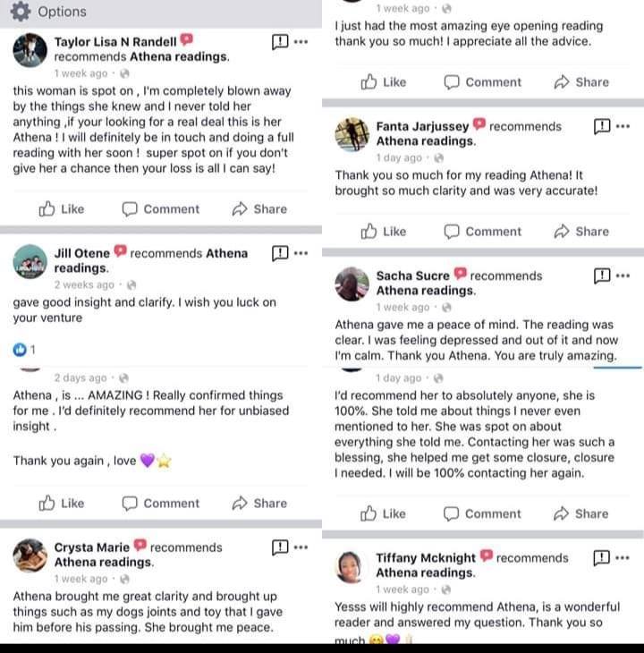Report Jill Otene's post via exclamation icon
Viewport: 644px width, 653px height.
coord(279,253)
